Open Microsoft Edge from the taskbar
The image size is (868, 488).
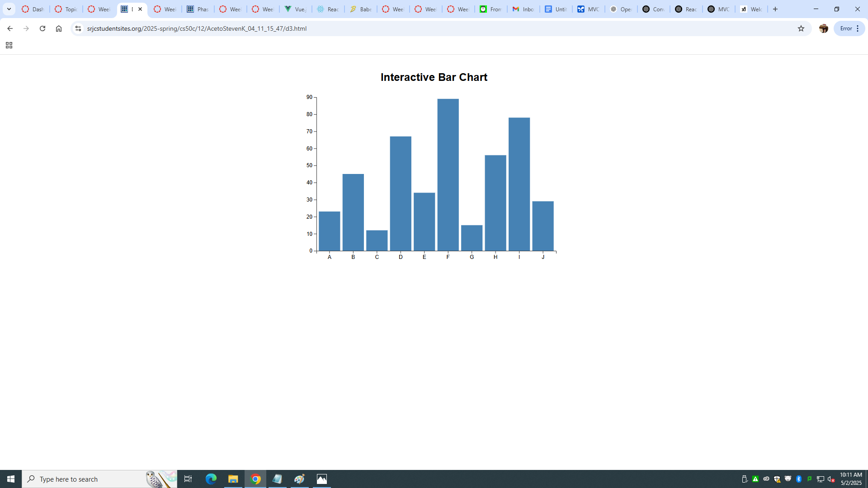[211, 479]
